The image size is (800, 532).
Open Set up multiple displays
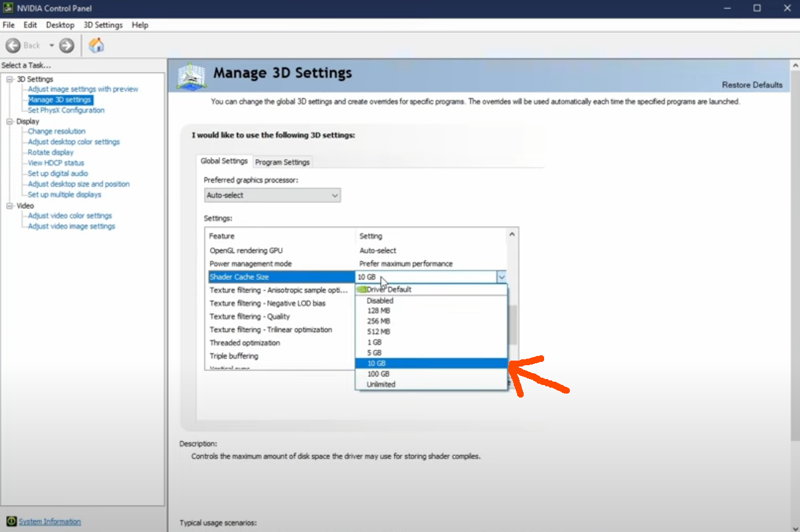(65, 194)
